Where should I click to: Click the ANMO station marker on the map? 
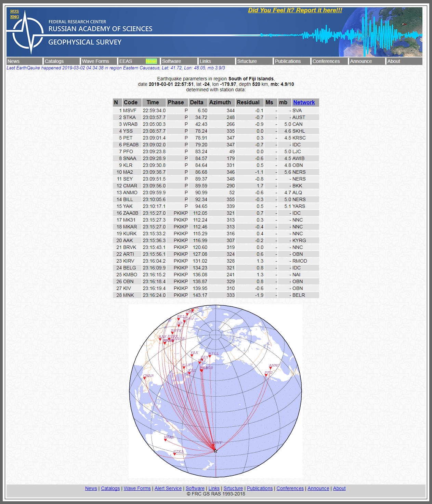(x=271, y=368)
